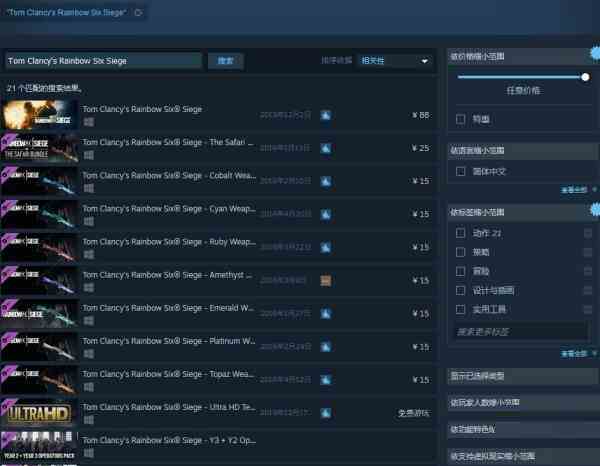Viewport: 600px width, 466px height.
Task: Click the Year 2 + Year 3 Operators Pack thumbnail
Action: coord(39,446)
